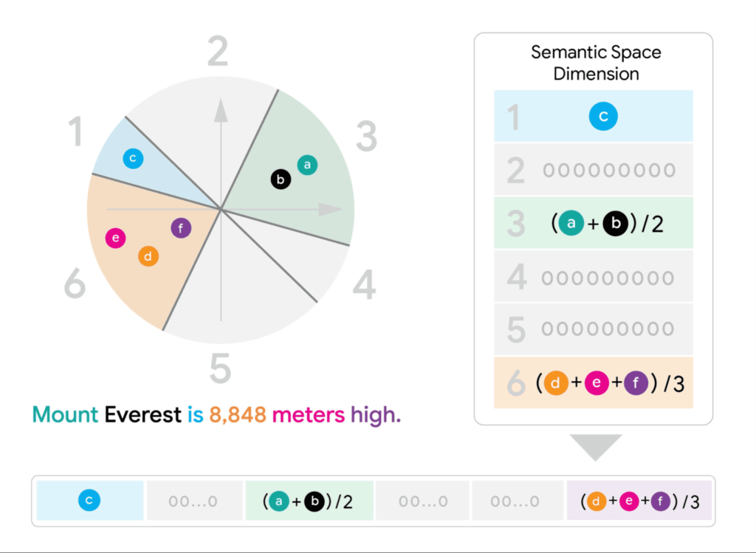Select Dimension row 6 with (d+e+f)/3
Viewport: 756px width, 553px height.
[x=594, y=382]
